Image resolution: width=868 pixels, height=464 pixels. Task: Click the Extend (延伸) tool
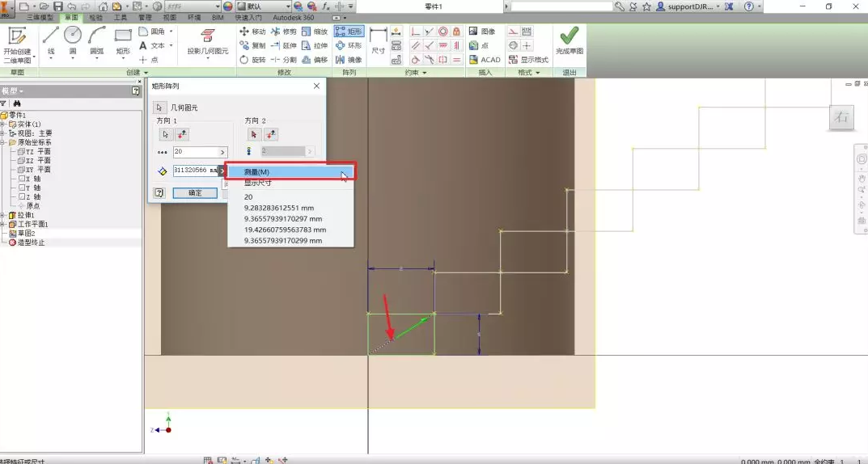(284, 45)
